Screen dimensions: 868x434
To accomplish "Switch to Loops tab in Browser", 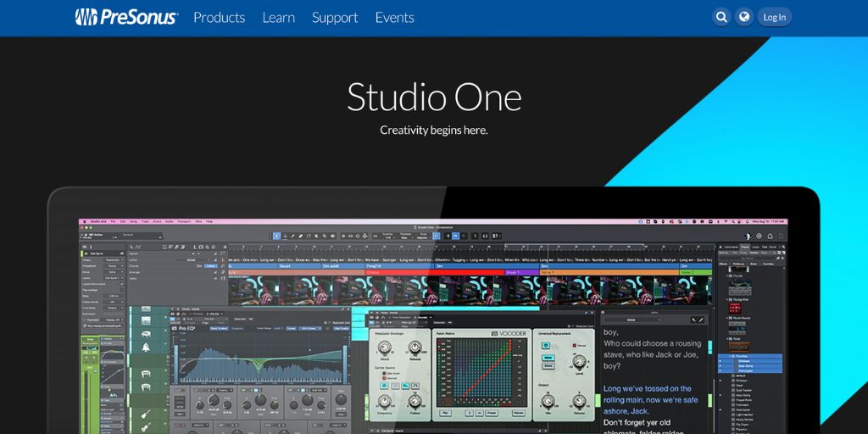I will (755, 247).
